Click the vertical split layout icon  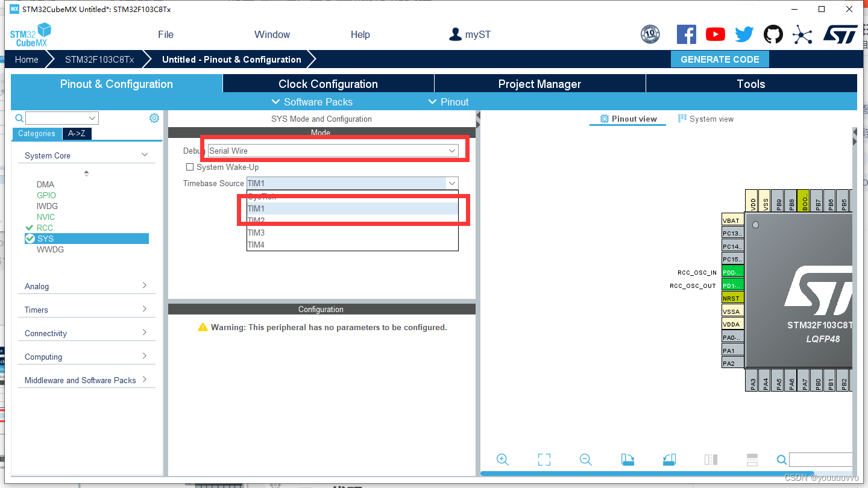(711, 460)
